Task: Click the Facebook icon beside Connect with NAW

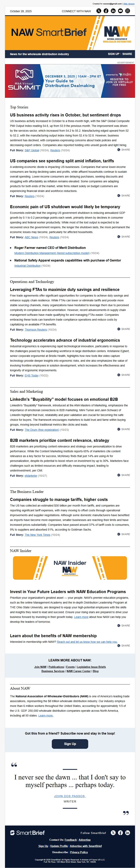Action: tap(106, 11)
